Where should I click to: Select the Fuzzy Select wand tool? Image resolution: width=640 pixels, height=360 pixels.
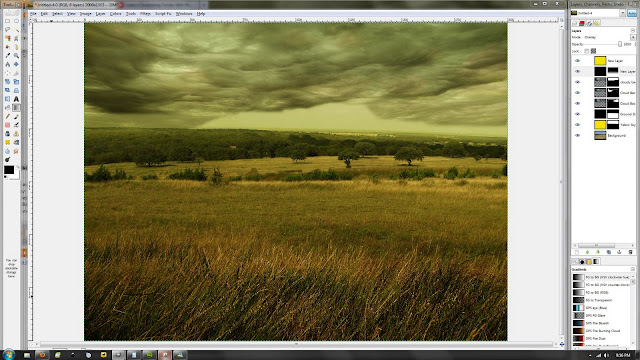(16, 29)
